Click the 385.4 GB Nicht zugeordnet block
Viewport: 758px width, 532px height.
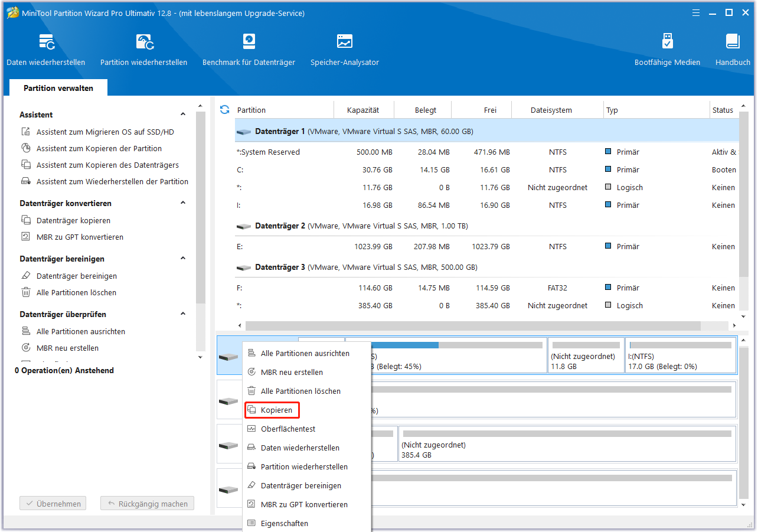(567, 444)
